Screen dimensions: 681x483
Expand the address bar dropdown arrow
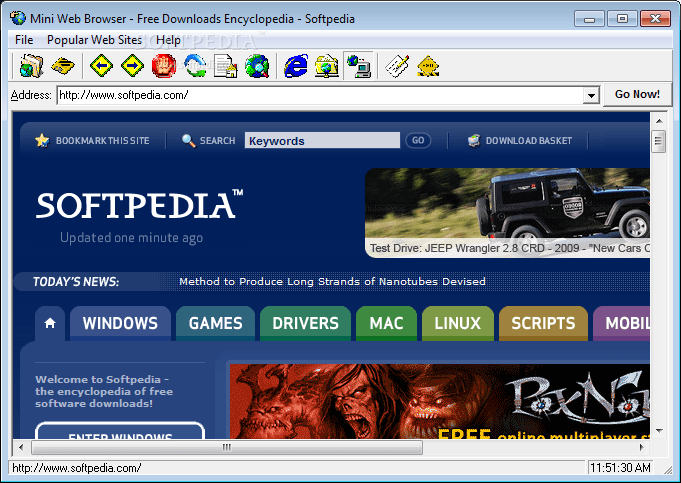591,95
